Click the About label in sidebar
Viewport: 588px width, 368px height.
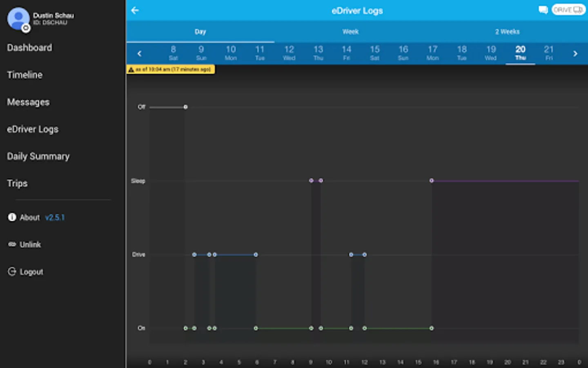30,218
